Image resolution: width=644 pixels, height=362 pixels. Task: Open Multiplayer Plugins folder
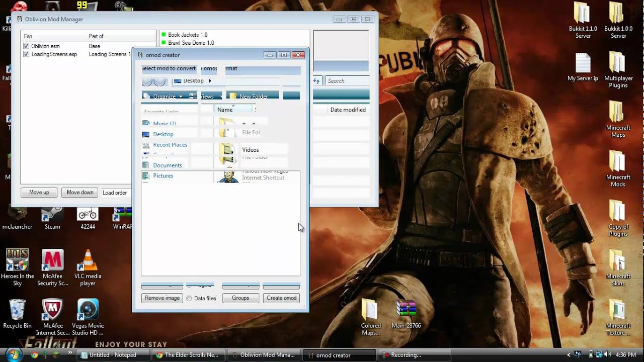[618, 70]
